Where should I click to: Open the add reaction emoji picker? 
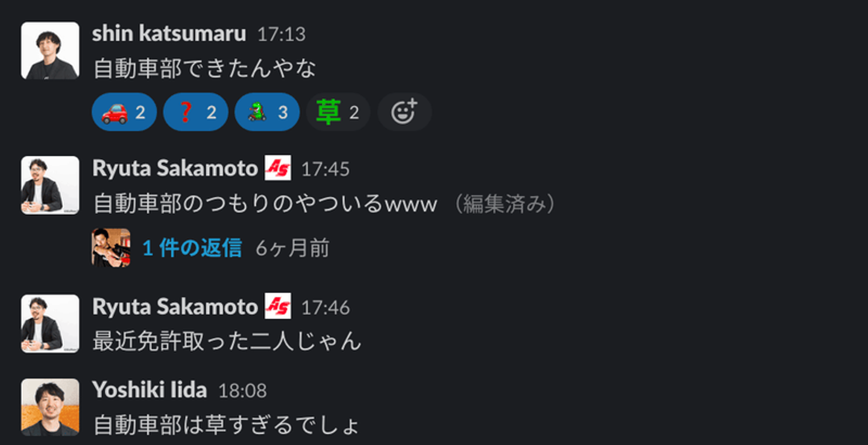404,112
